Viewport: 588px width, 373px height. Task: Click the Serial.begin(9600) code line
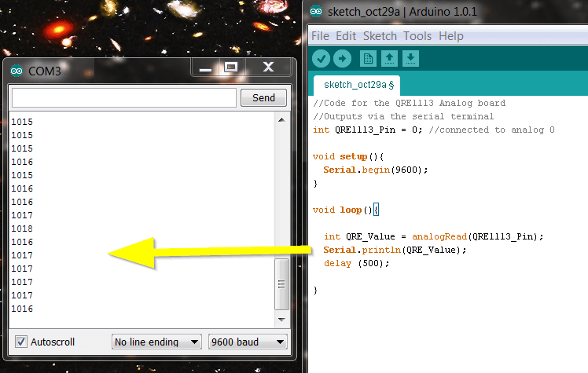pyautogui.click(x=376, y=170)
